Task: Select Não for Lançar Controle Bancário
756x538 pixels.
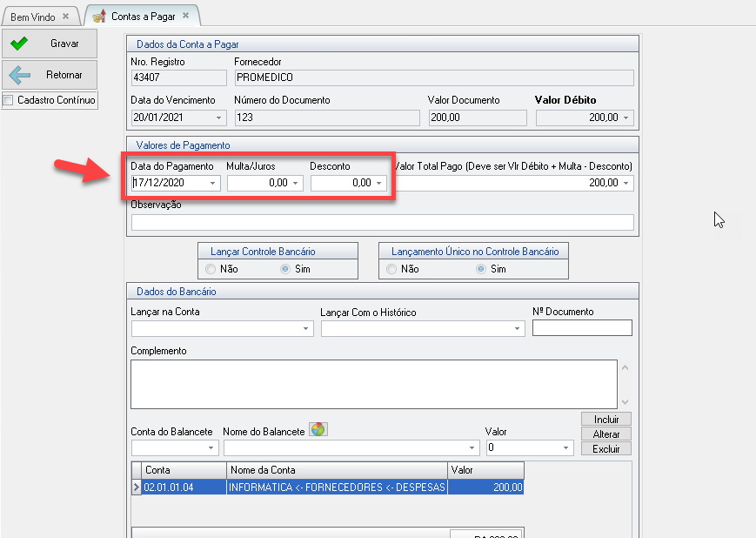Action: point(211,269)
